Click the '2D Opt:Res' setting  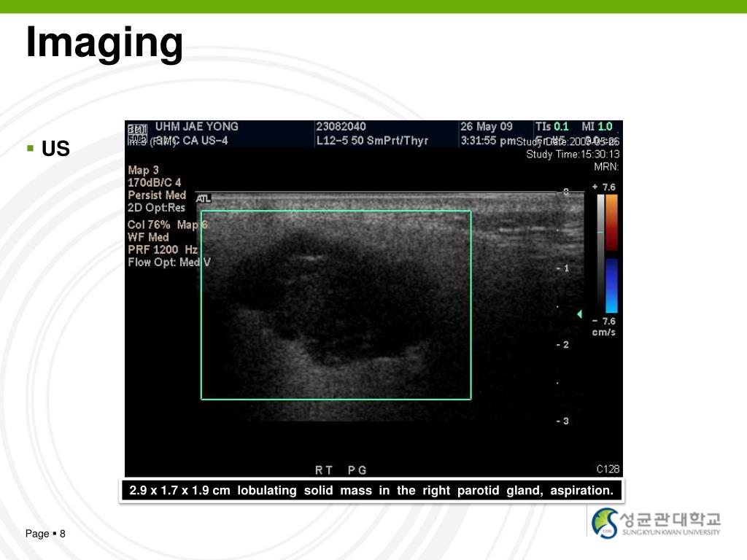[156, 208]
